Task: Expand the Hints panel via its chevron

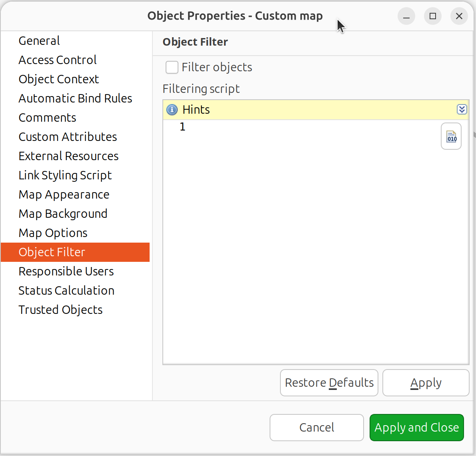Action: coord(462,109)
